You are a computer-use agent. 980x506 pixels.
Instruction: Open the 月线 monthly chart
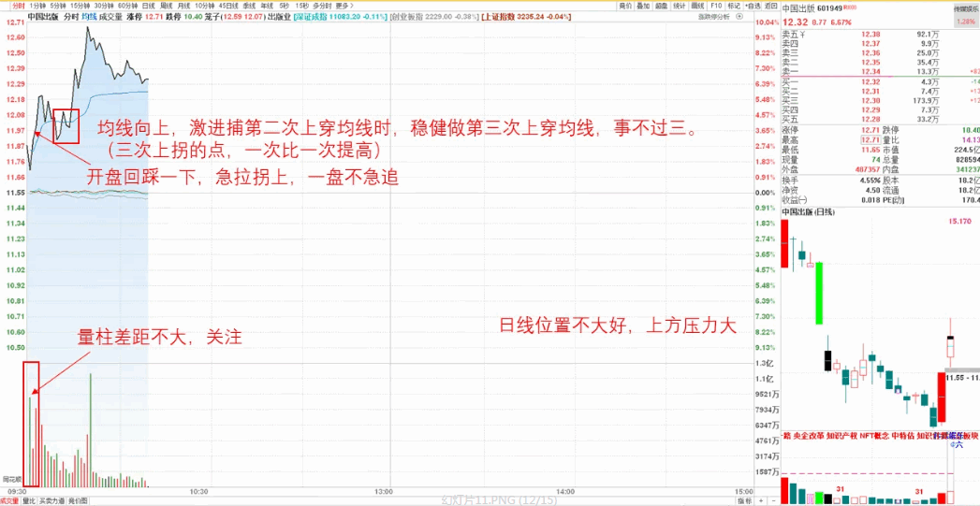pos(183,6)
